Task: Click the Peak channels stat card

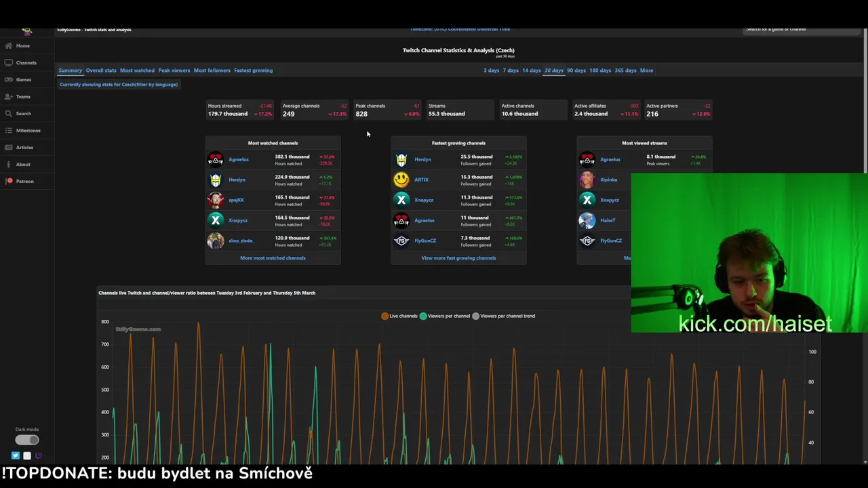Action: [x=388, y=110]
